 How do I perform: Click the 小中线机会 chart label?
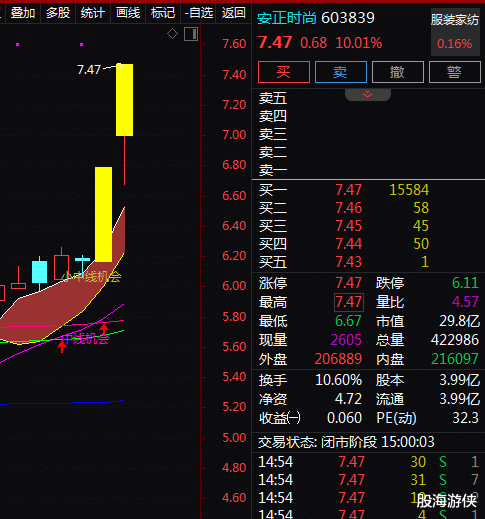tap(92, 277)
